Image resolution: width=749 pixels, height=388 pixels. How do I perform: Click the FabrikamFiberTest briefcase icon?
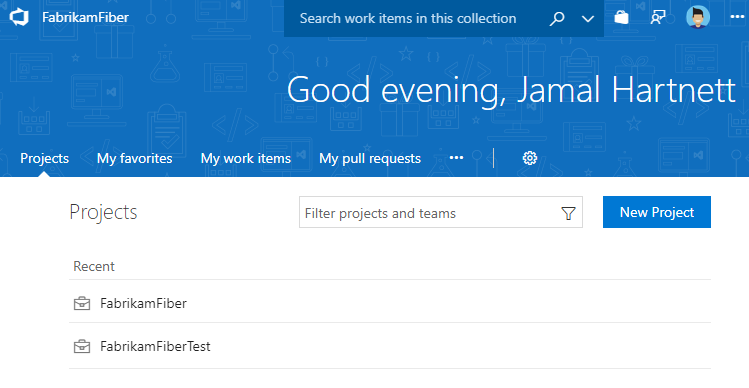point(82,346)
